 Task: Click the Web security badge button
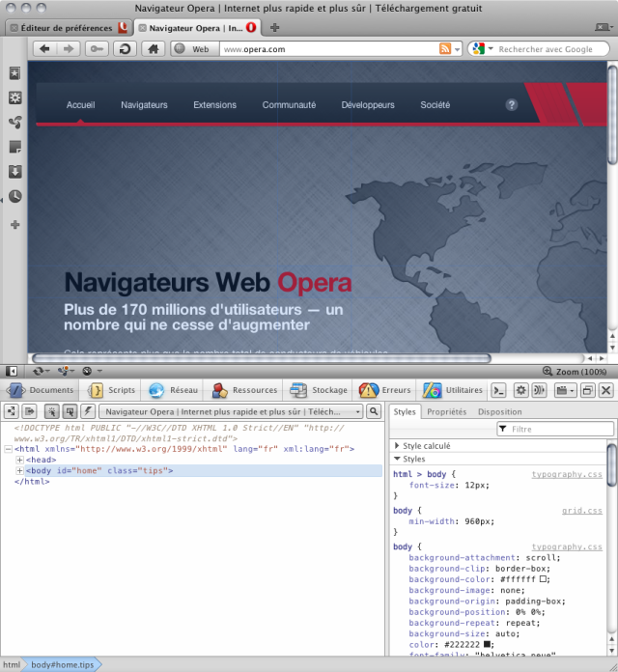pyautogui.click(x=194, y=49)
